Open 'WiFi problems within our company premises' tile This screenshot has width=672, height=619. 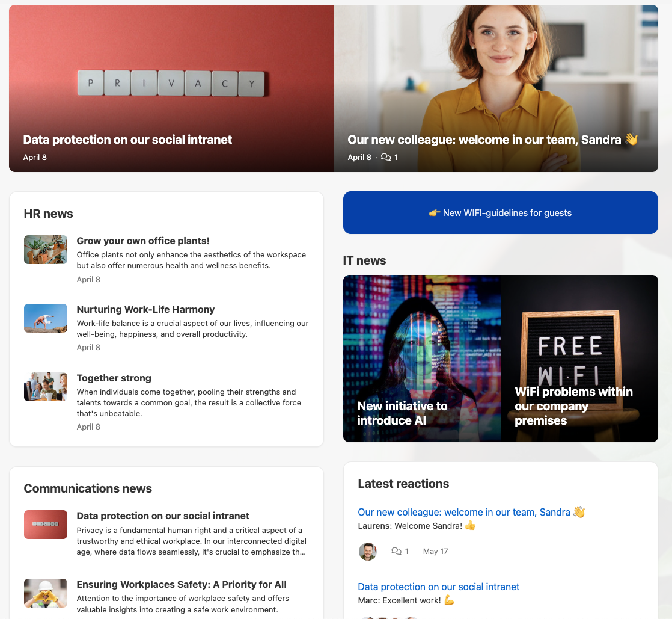pyautogui.click(x=579, y=359)
